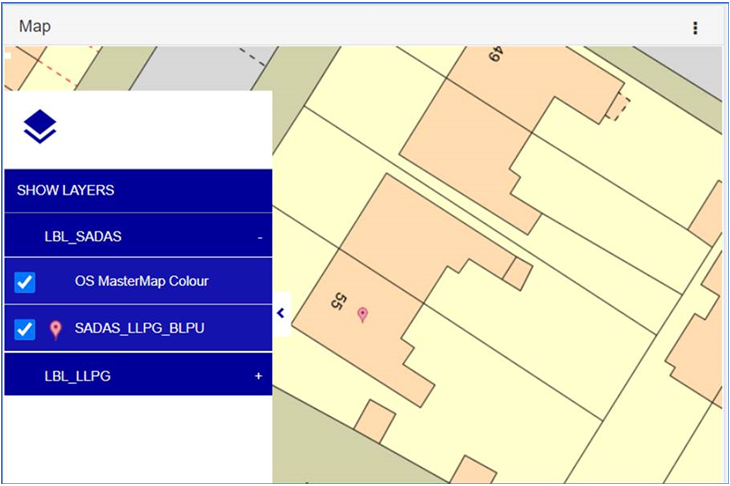Click the OS MasterMap Colour label
The width and height of the screenshot is (730, 486).
coord(142,281)
